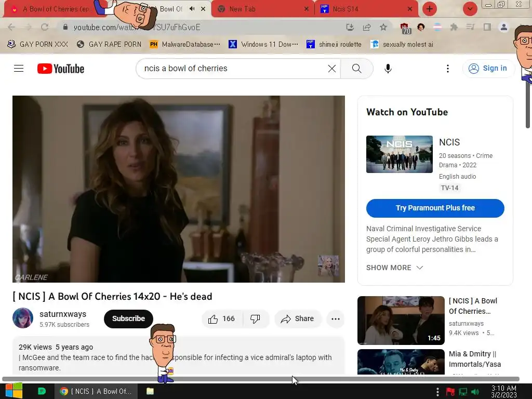Open more actions menu beside Share
532x399 pixels.
[336, 318]
